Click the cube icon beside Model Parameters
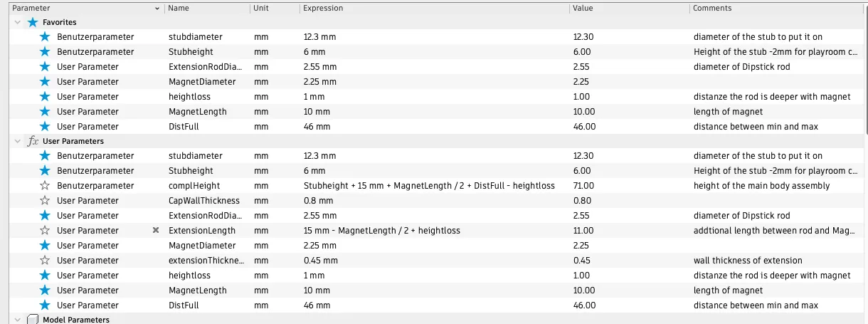The width and height of the screenshot is (868, 324). click(x=32, y=320)
